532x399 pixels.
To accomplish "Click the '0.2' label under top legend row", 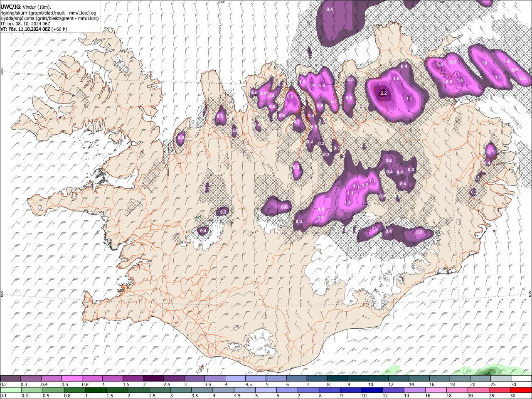I will point(3,384).
